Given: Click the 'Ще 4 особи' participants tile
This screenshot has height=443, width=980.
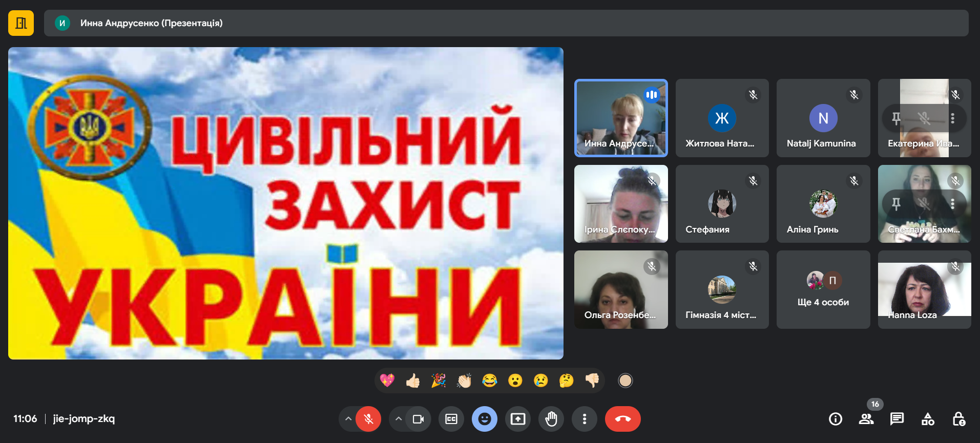Looking at the screenshot, I should 823,290.
